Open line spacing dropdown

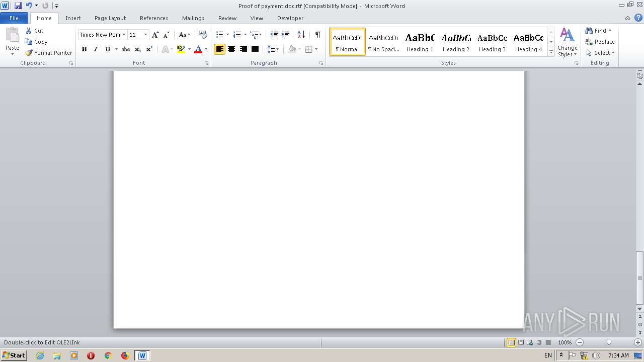(273, 49)
